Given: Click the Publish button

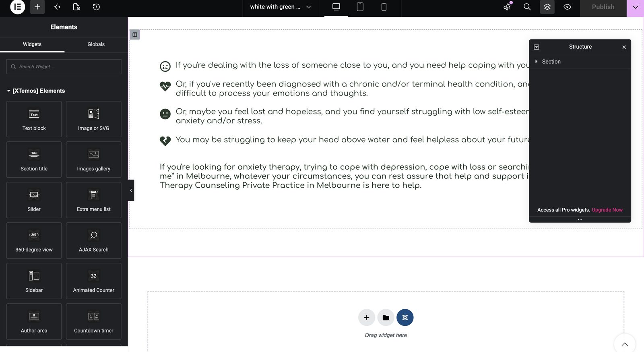Looking at the screenshot, I should 603,7.
